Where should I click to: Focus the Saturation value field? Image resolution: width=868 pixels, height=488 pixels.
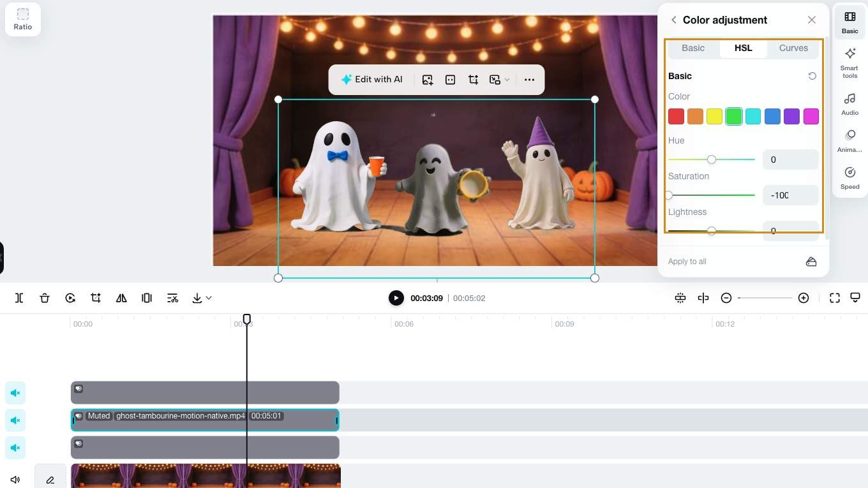click(791, 195)
